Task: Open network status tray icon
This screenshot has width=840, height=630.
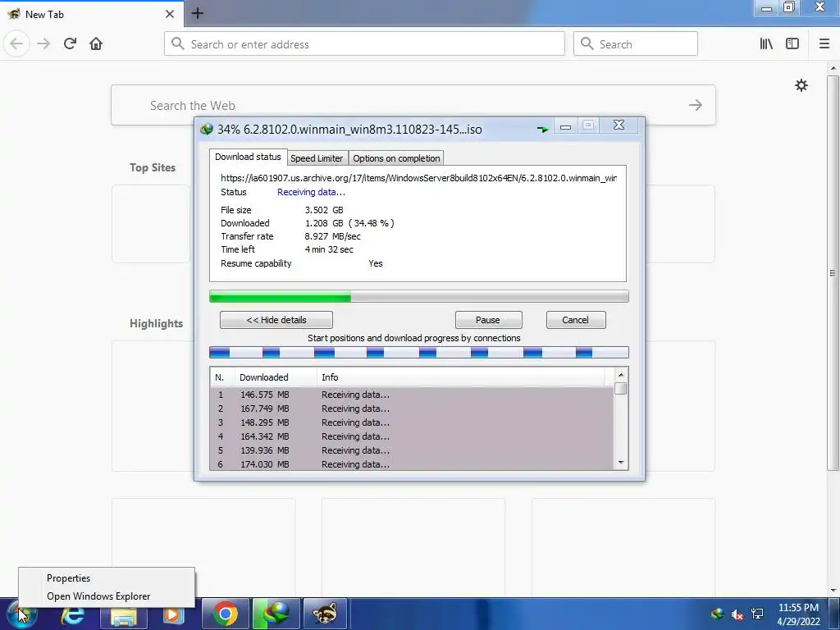Action: click(x=757, y=614)
